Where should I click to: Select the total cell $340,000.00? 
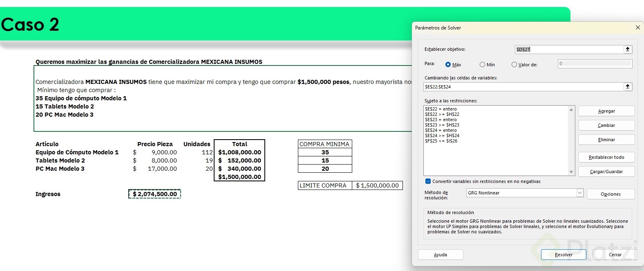[x=239, y=169]
